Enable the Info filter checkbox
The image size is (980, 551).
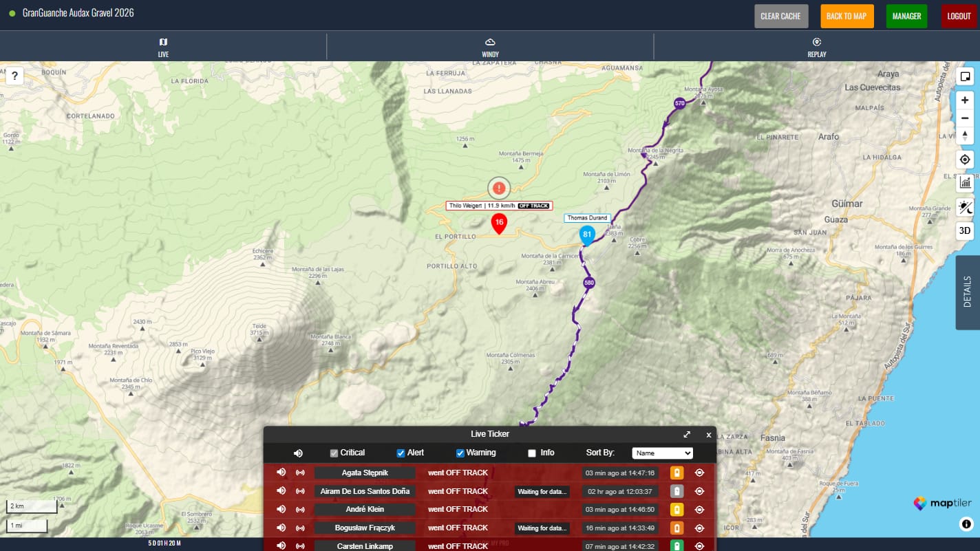tap(531, 453)
